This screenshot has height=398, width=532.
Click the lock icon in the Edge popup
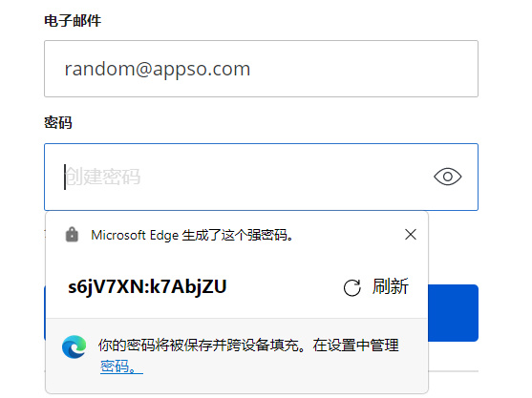click(72, 235)
